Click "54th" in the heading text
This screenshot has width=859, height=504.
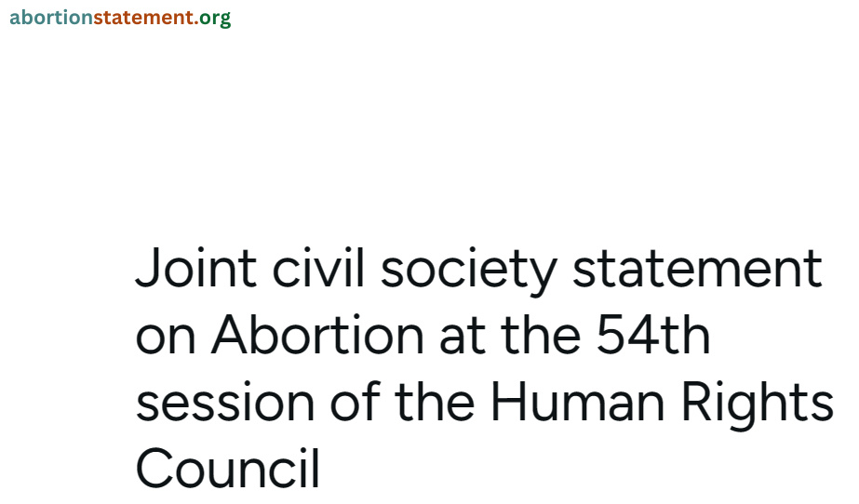(653, 335)
